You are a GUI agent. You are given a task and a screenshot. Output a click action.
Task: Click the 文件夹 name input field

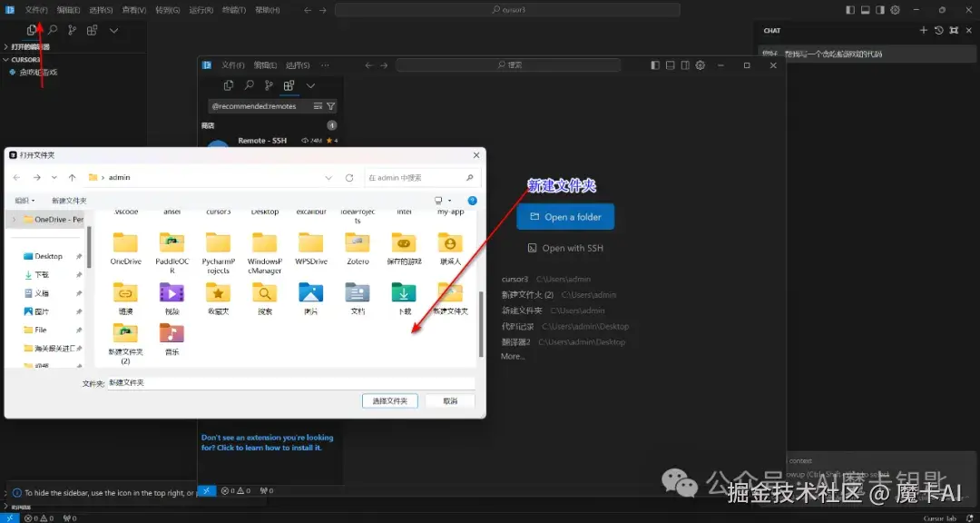point(291,383)
